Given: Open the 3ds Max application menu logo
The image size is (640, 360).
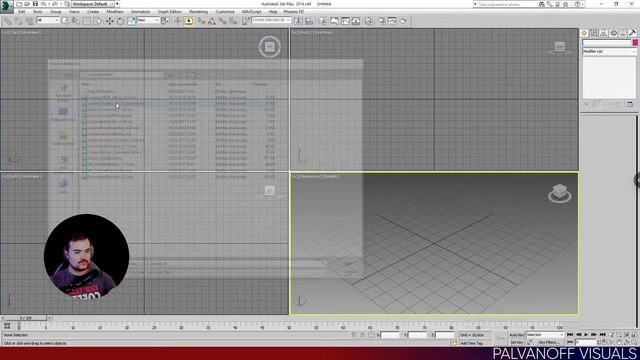Looking at the screenshot, I should 7,7.
